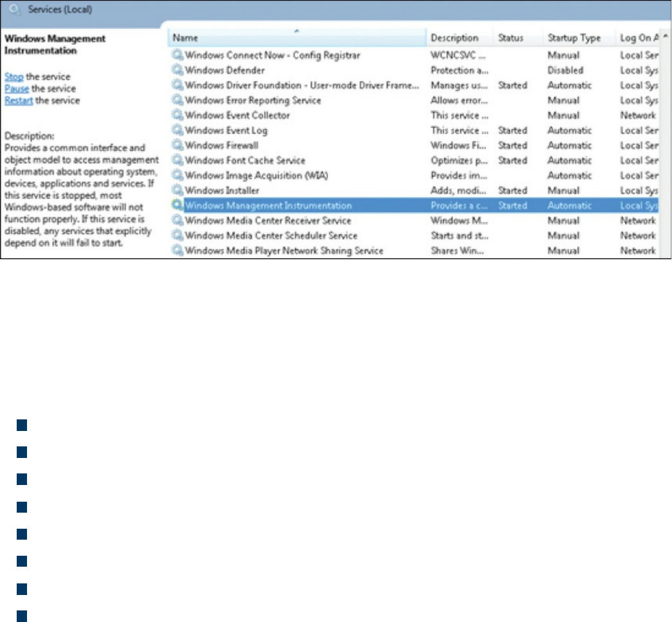Screen dimensions: 672x622
Task: Select Windows Event Collector service name
Action: point(237,115)
